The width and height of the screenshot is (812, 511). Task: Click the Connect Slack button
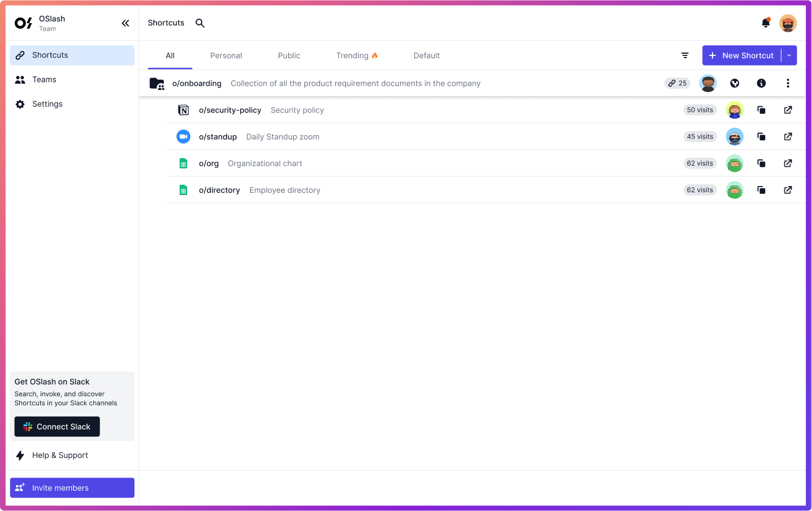57,427
